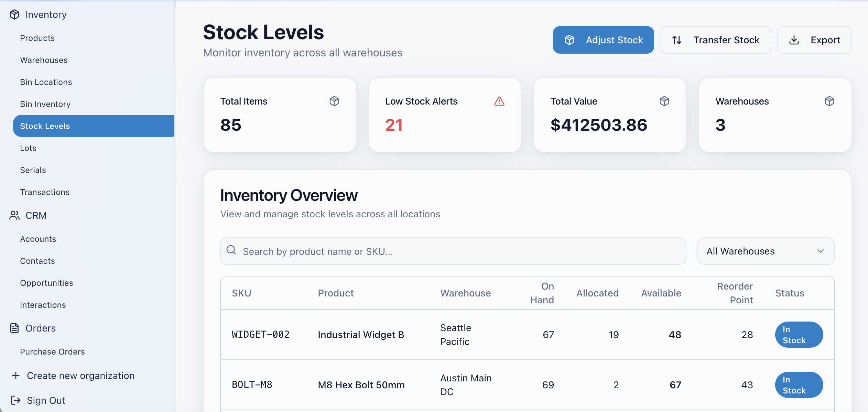This screenshot has width=868, height=412.
Task: Click the Allocated column header
Action: (597, 293)
